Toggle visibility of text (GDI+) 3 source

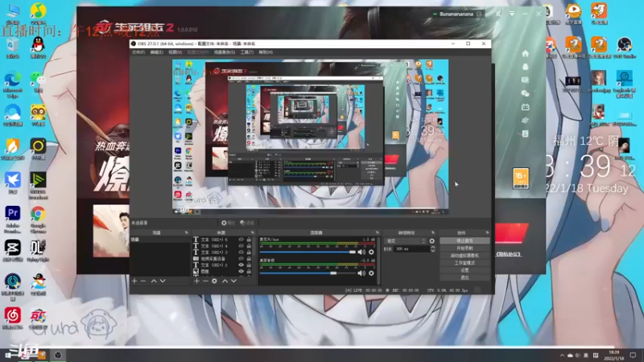241,252
